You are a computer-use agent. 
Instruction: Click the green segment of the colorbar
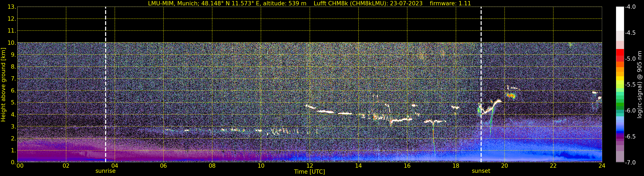[x=620, y=105]
